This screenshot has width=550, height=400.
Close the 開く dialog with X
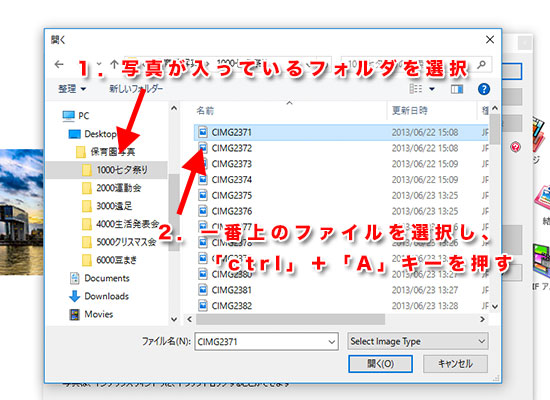pyautogui.click(x=490, y=40)
